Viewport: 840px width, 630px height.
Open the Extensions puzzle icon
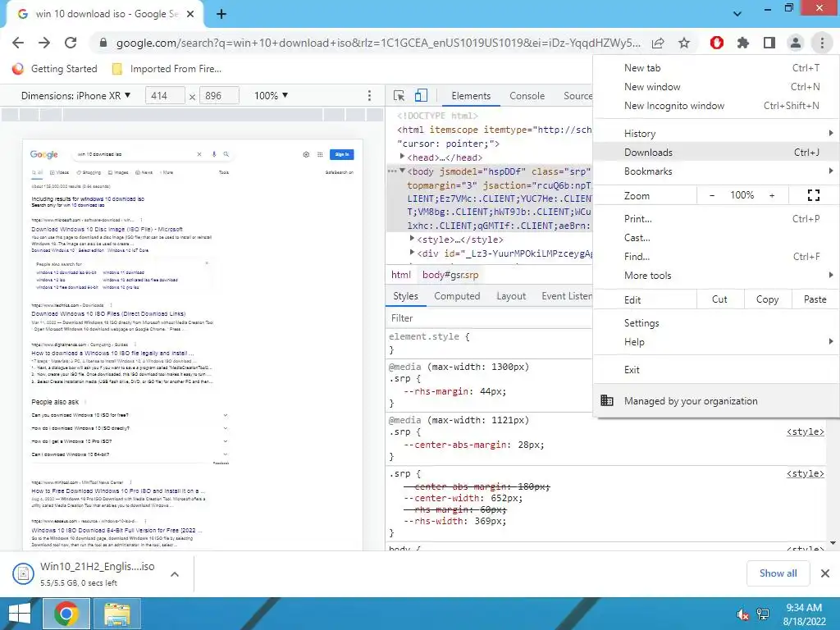click(x=743, y=43)
